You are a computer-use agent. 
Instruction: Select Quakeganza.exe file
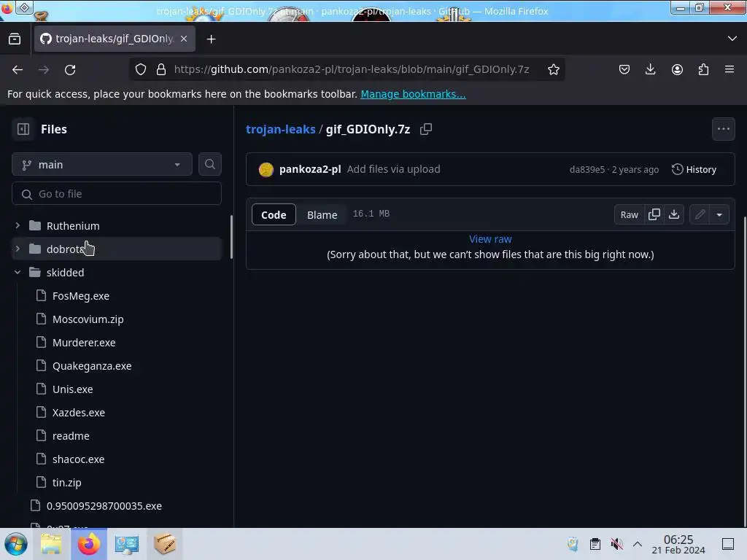(92, 366)
